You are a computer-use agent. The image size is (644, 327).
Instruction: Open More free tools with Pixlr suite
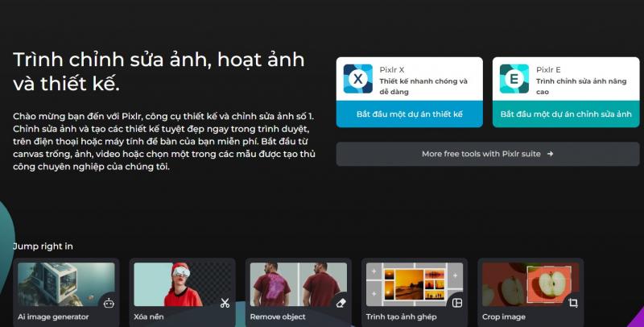click(488, 154)
